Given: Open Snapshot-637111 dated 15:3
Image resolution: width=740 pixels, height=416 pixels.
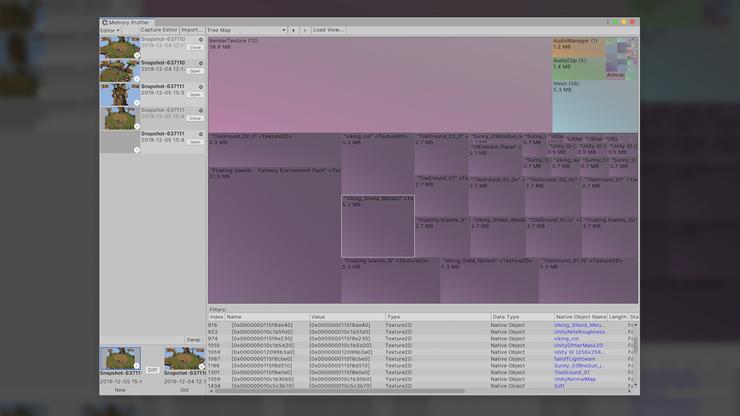Looking at the screenshot, I should [x=195, y=95].
